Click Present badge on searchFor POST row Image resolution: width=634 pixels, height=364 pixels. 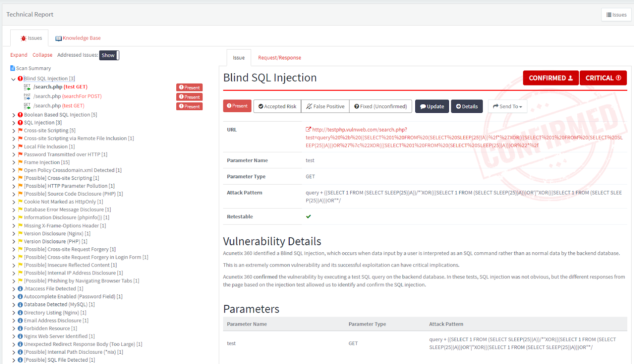[x=189, y=97]
